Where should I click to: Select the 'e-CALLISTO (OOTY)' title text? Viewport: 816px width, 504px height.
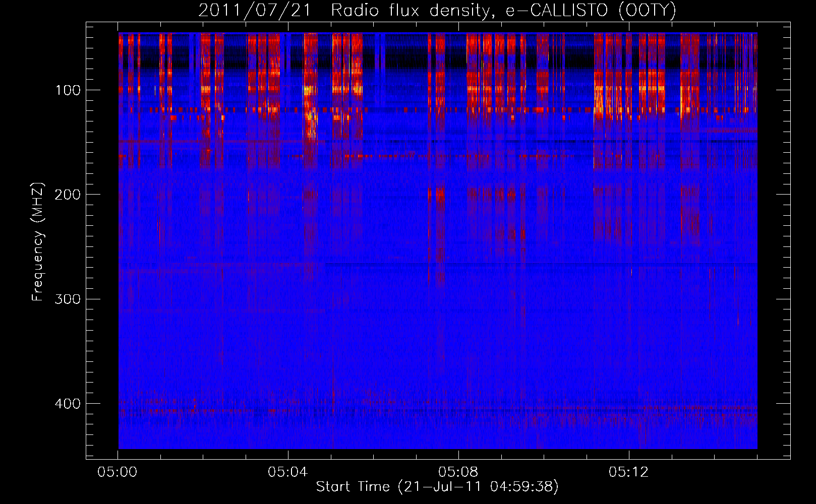pyautogui.click(x=591, y=11)
